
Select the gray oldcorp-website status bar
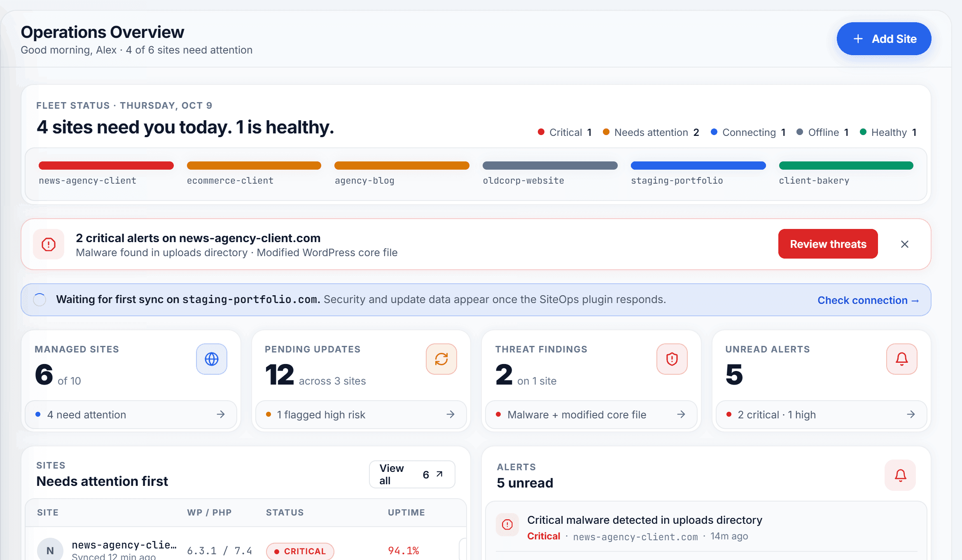point(550,166)
